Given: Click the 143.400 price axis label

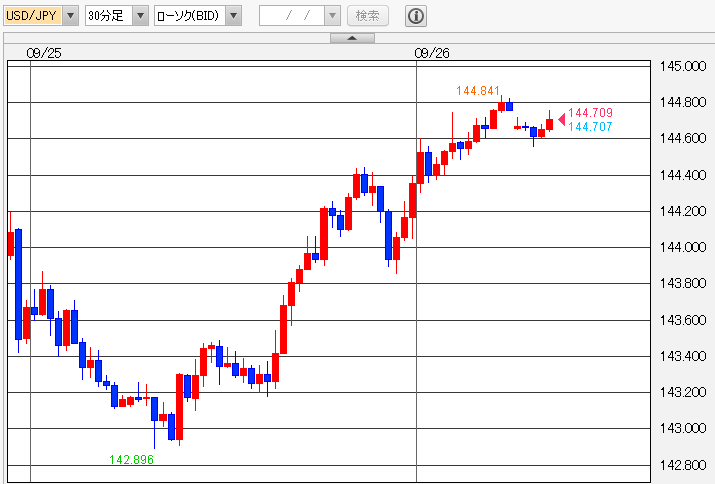Looking at the screenshot, I should 683,356.
